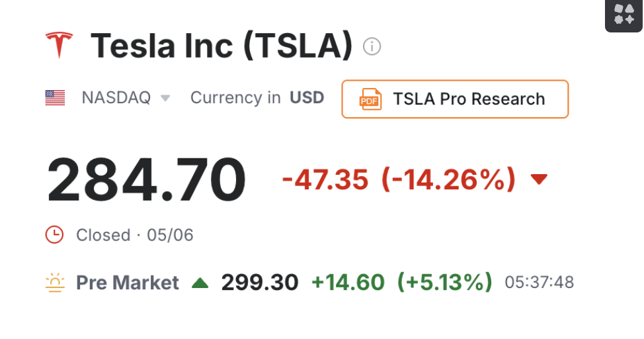Image resolution: width=644 pixels, height=339 pixels.
Task: Click the 299.30 pre-market price
Action: [x=260, y=283]
